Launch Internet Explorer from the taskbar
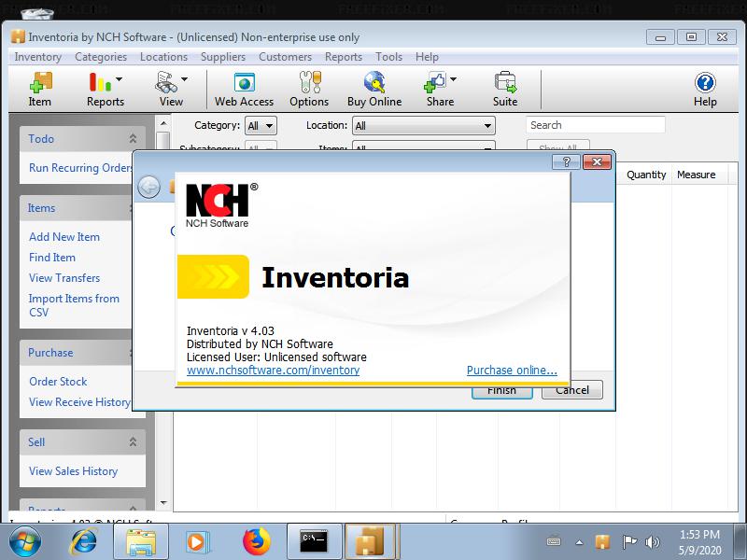 (x=84, y=541)
